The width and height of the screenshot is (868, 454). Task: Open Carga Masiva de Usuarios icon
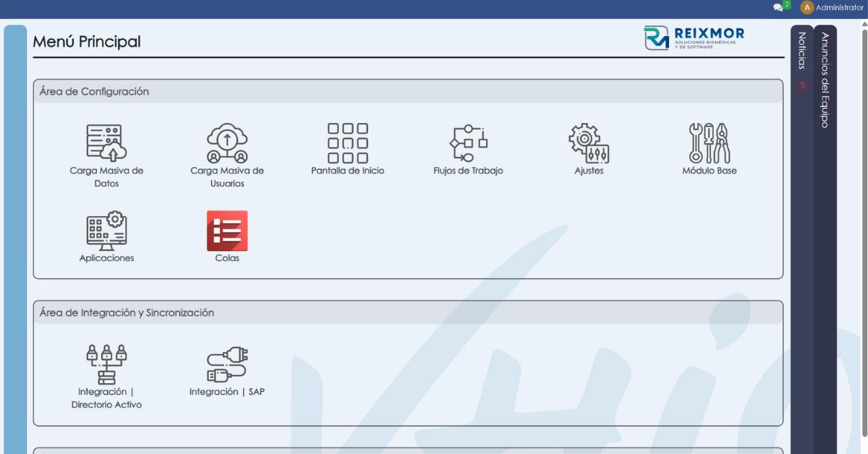(x=227, y=143)
